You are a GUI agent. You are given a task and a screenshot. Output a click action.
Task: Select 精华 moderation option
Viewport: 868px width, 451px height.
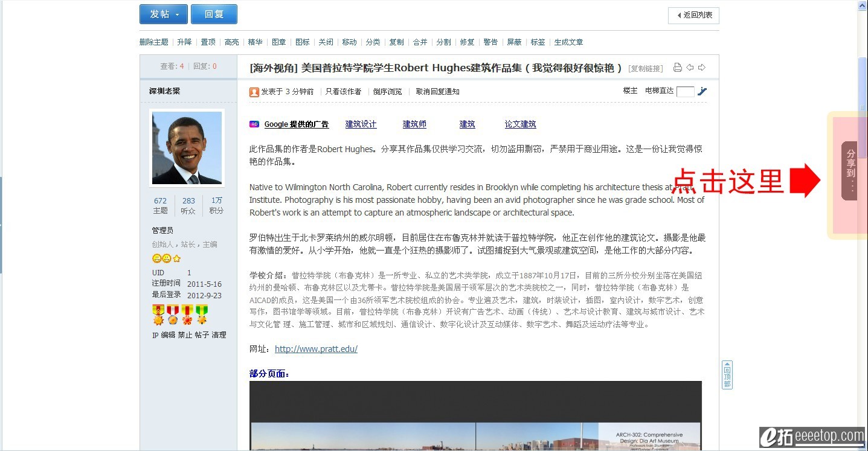click(x=256, y=42)
